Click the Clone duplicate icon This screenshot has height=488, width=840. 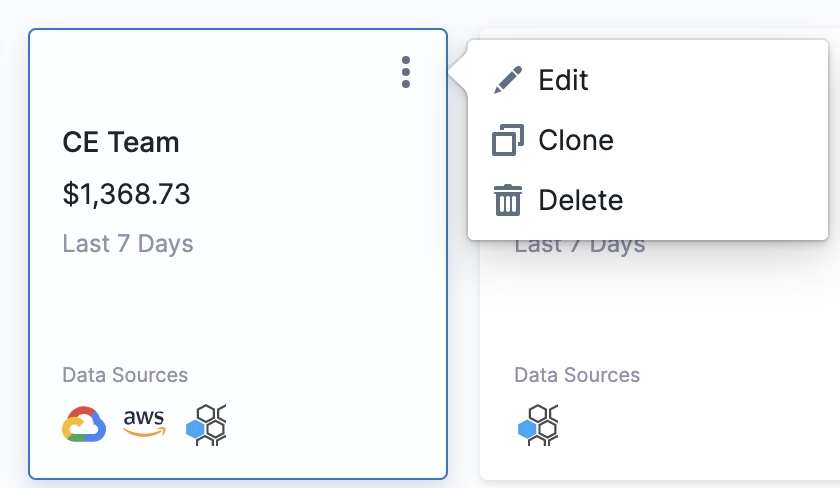[x=507, y=140]
